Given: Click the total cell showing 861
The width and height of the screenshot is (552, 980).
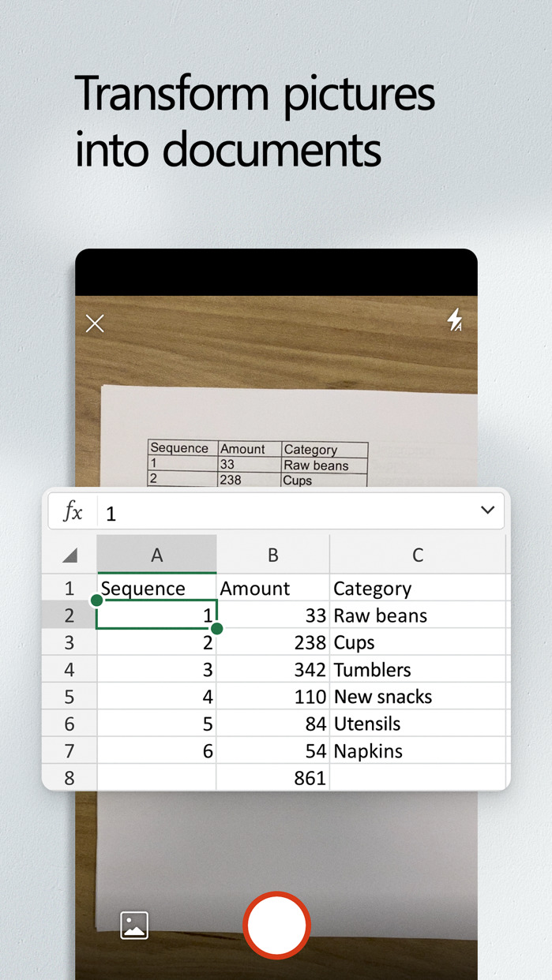Looking at the screenshot, I should pos(272,778).
